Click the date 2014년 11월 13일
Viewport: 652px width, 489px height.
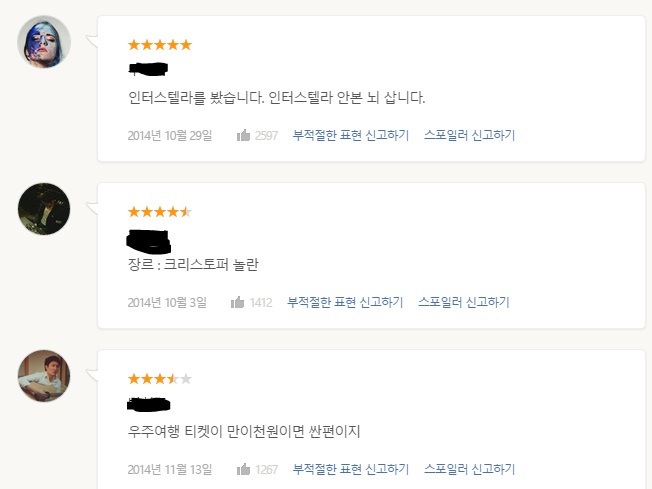(170, 469)
